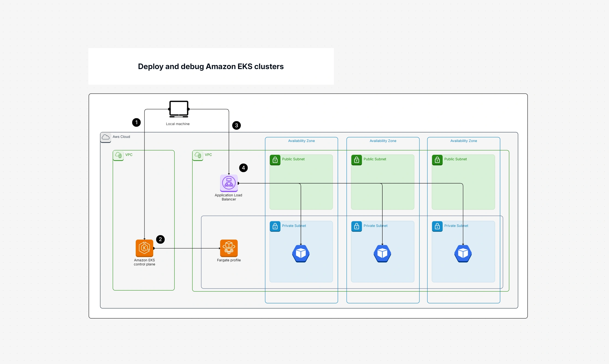Select the VPC label above the Load Balancer
Image resolution: width=609 pixels, height=364 pixels.
208,155
